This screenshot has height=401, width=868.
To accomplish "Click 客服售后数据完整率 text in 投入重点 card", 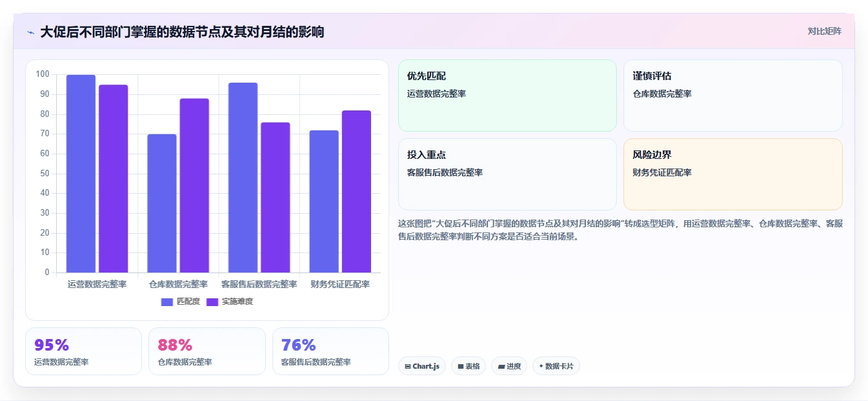I will tap(445, 172).
